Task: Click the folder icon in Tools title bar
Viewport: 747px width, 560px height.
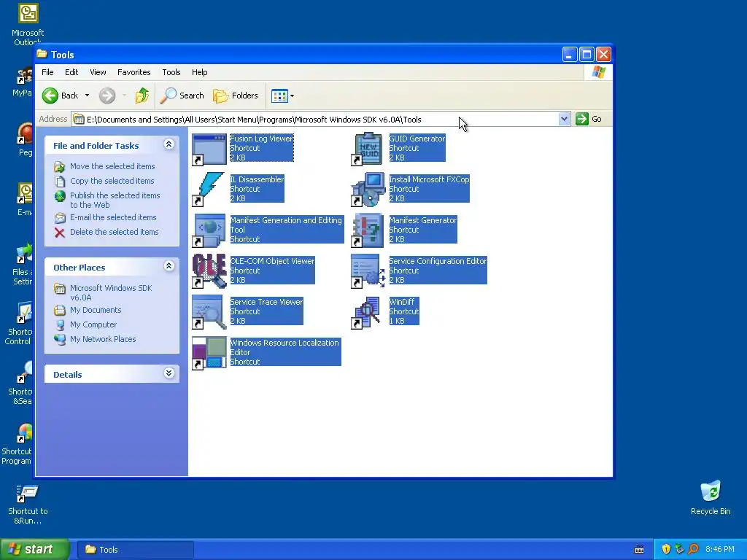Action: coord(42,54)
